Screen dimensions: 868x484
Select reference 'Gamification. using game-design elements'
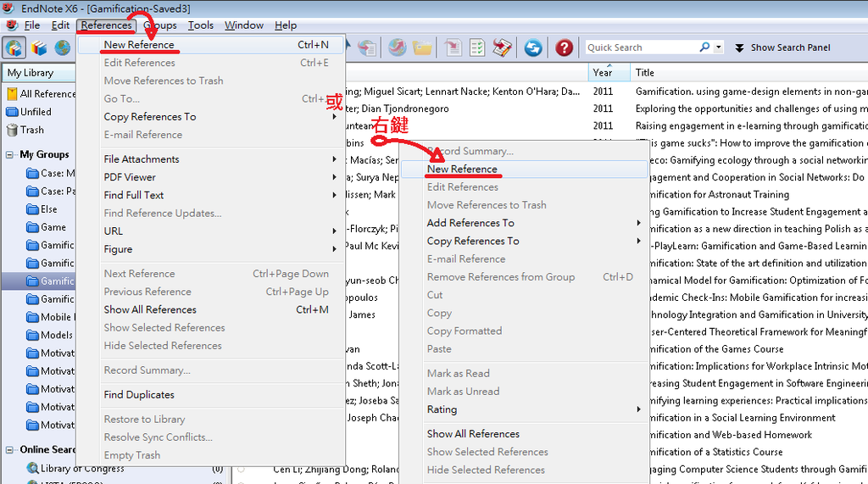point(751,92)
